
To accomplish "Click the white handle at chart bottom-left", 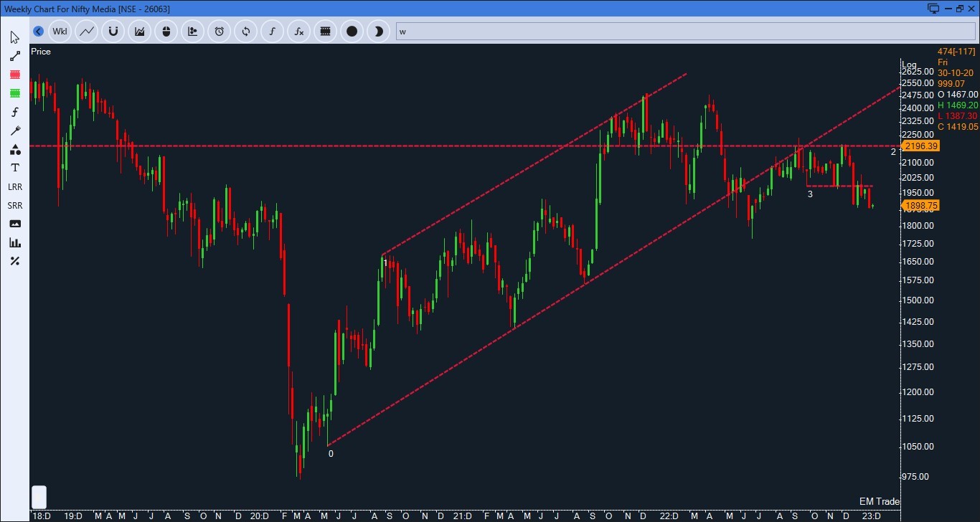I will coord(39,497).
